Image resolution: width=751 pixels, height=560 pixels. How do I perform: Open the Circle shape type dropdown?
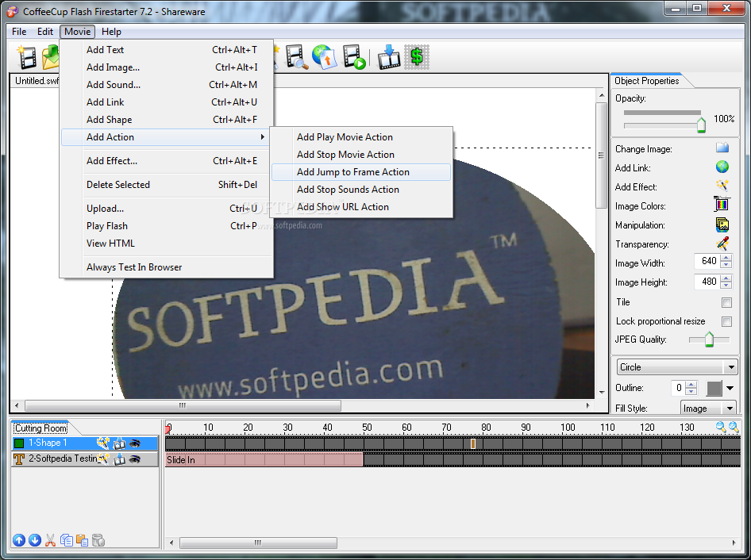pyautogui.click(x=677, y=367)
